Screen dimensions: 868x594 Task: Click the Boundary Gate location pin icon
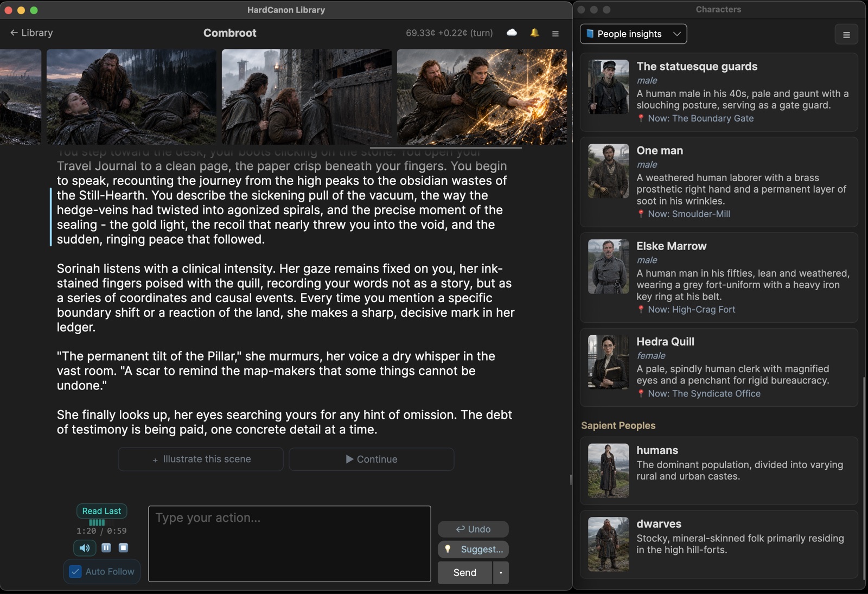point(641,118)
